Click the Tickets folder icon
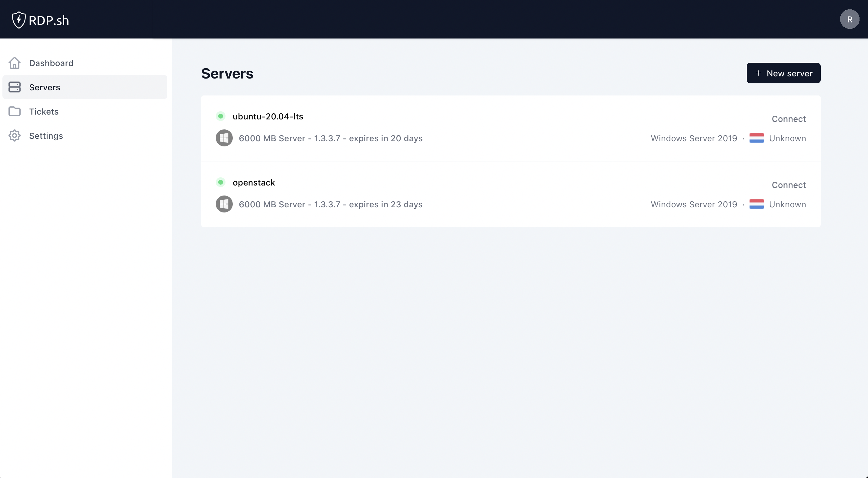 (x=15, y=112)
